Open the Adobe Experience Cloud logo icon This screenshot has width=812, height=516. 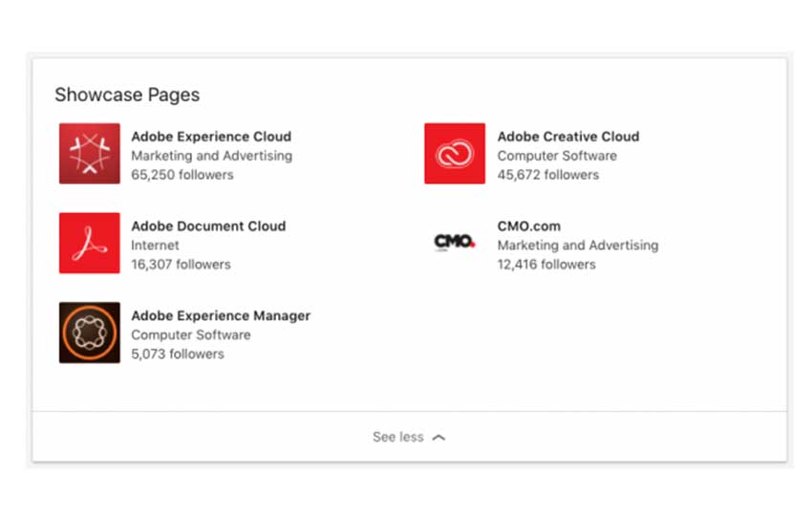pos(90,153)
